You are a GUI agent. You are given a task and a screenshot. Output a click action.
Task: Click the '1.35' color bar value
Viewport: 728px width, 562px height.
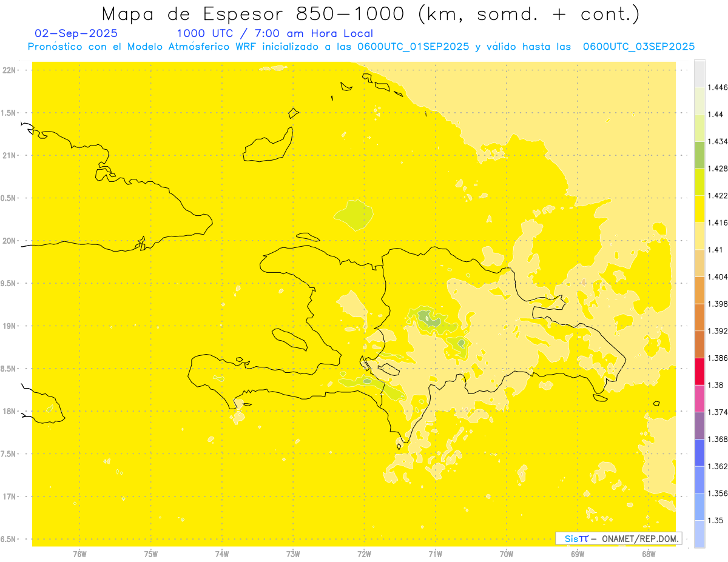click(x=715, y=520)
